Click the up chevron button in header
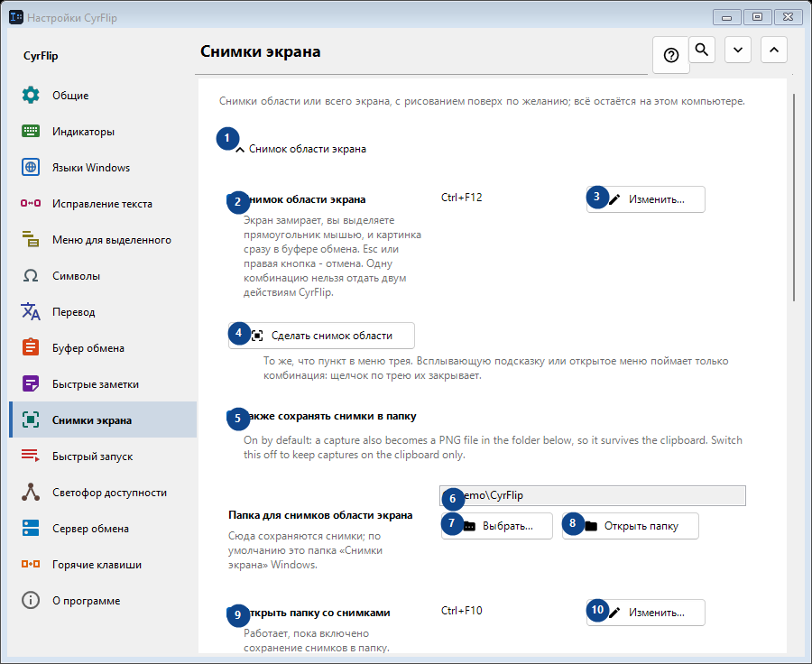The image size is (812, 664). point(774,50)
